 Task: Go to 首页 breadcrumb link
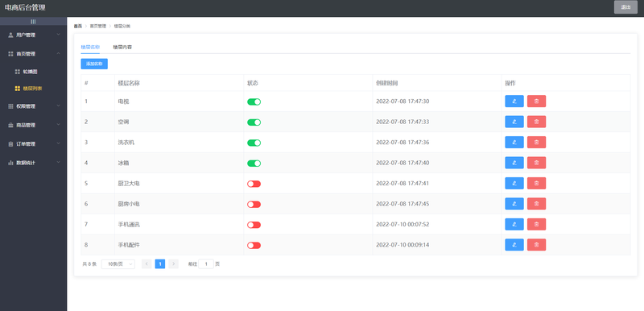pyautogui.click(x=77, y=27)
